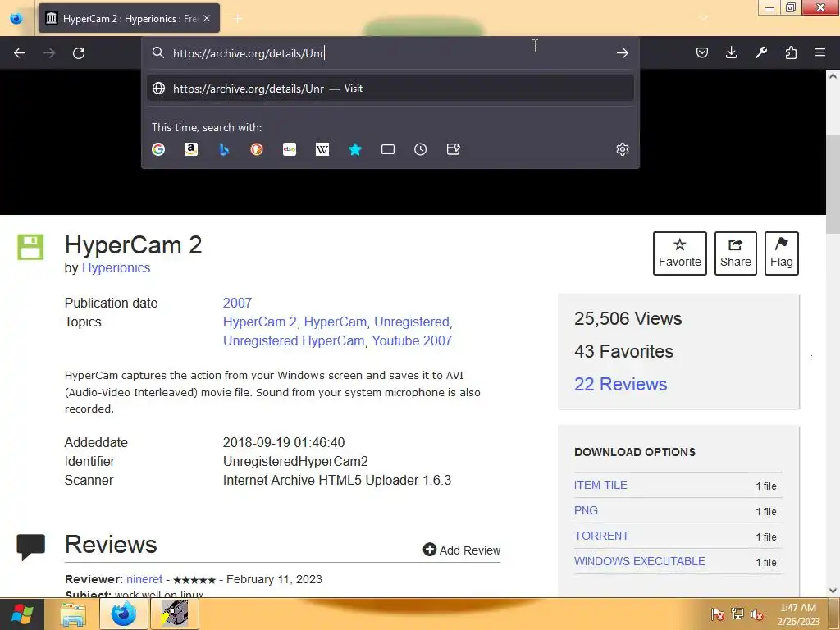Open list all tabs dropdown
This screenshot has height=630, width=840.
point(704,18)
